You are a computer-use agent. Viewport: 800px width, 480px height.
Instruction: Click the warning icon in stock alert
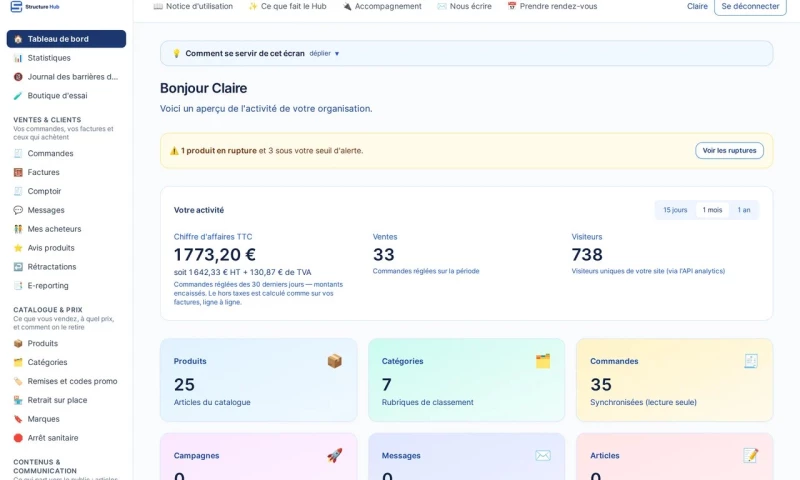pyautogui.click(x=174, y=150)
